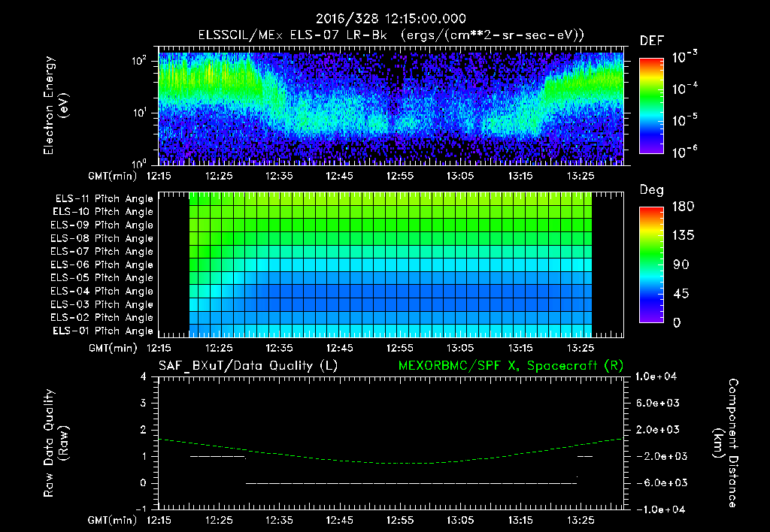770x532 pixels.
Task: Click the 90 label on the Deg color bar
Action: 681,264
